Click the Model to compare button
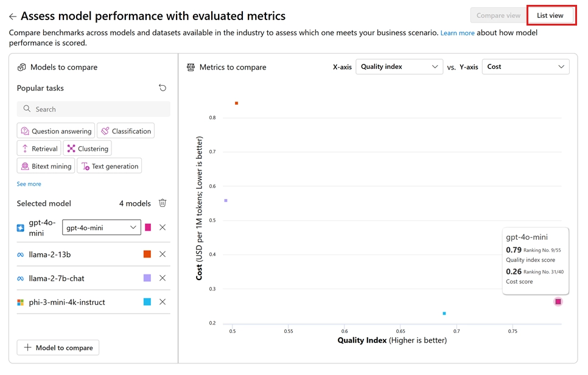The image size is (588, 375). [58, 348]
